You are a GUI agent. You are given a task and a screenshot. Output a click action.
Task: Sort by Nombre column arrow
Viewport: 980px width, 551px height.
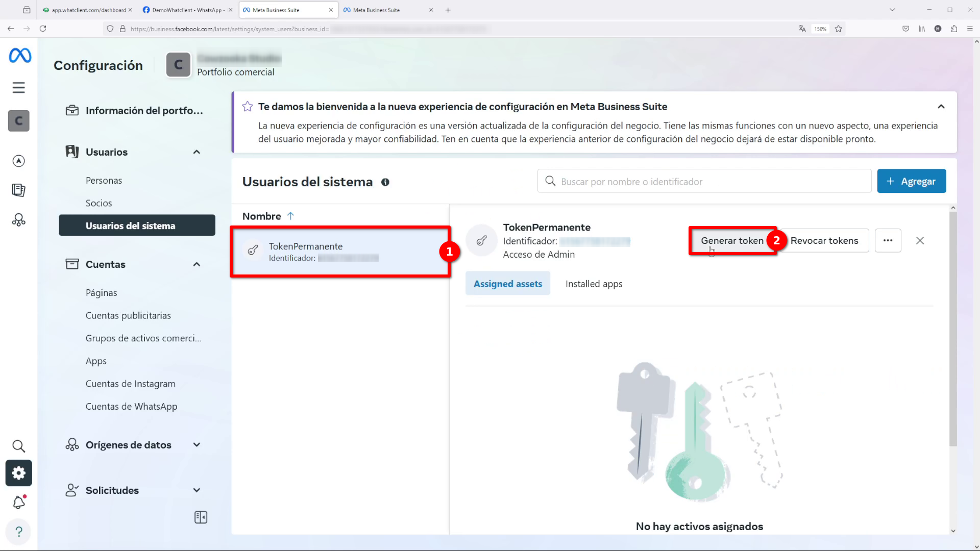point(290,216)
